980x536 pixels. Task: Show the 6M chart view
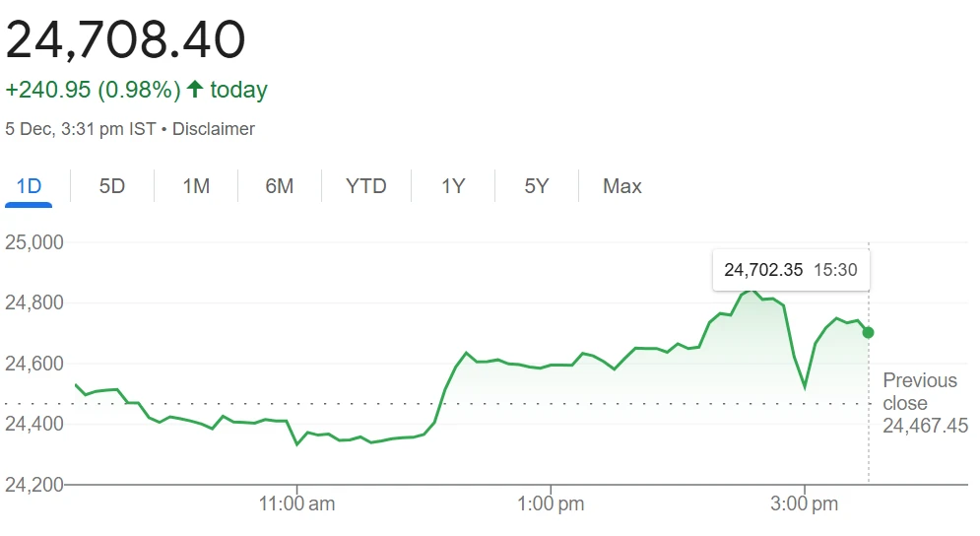tap(280, 186)
